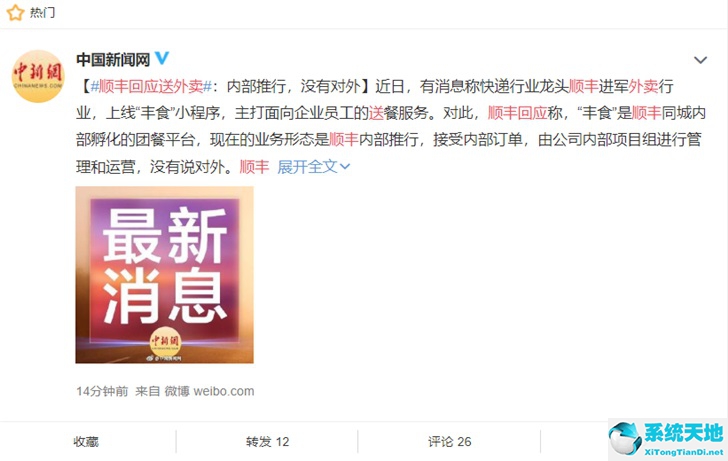Image resolution: width=728 pixels, height=461 pixels.
Task: Click 转发 12 to repost
Action: pos(267,442)
